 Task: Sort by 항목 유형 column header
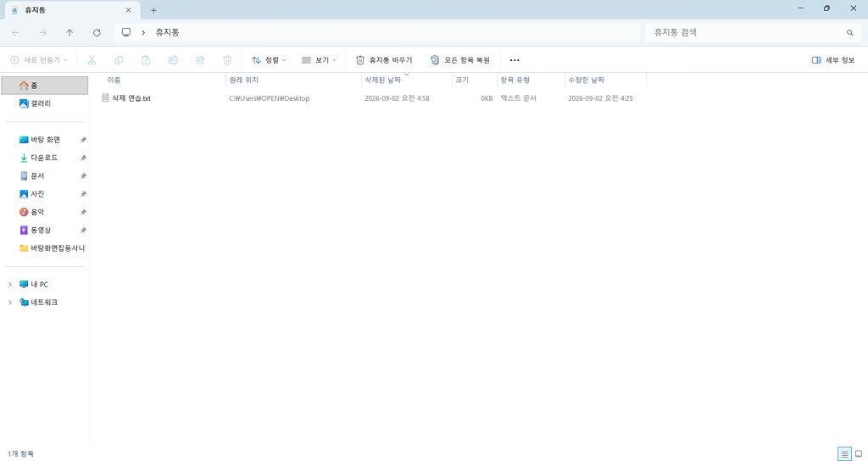[x=531, y=81]
